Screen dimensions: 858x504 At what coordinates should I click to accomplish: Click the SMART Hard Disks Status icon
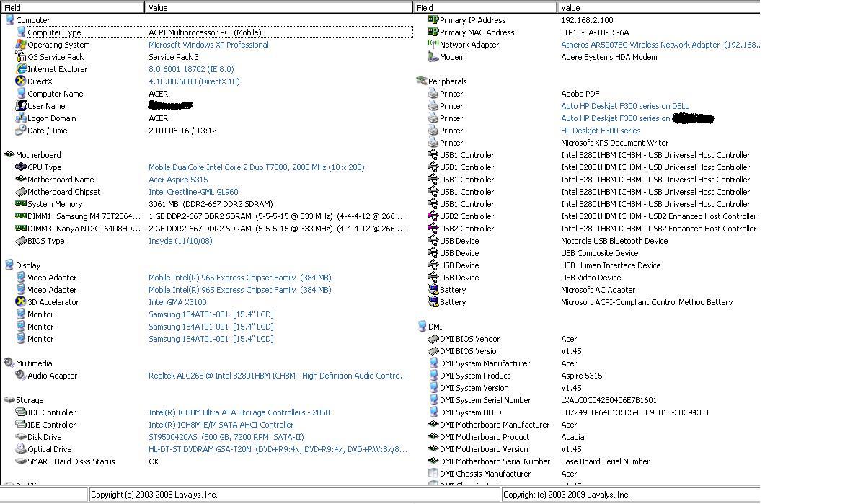point(21,461)
